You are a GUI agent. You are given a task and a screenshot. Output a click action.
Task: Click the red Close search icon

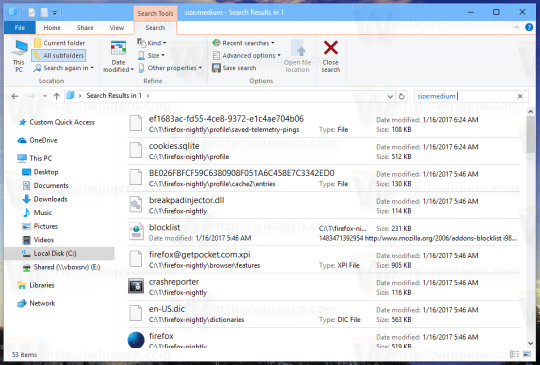331,48
